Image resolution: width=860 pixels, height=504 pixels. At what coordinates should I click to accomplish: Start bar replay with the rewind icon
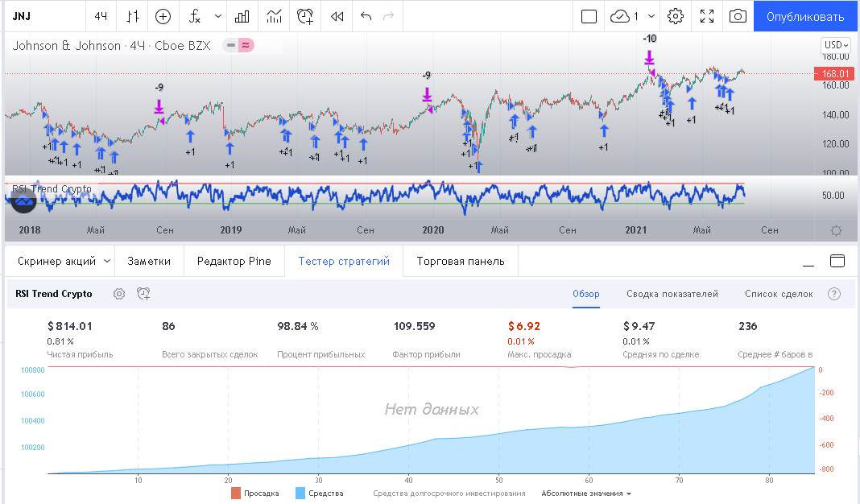pyautogui.click(x=337, y=16)
